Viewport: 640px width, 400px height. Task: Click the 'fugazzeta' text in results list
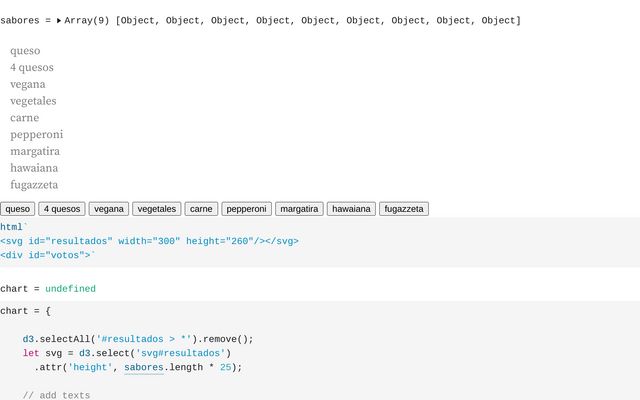34,185
